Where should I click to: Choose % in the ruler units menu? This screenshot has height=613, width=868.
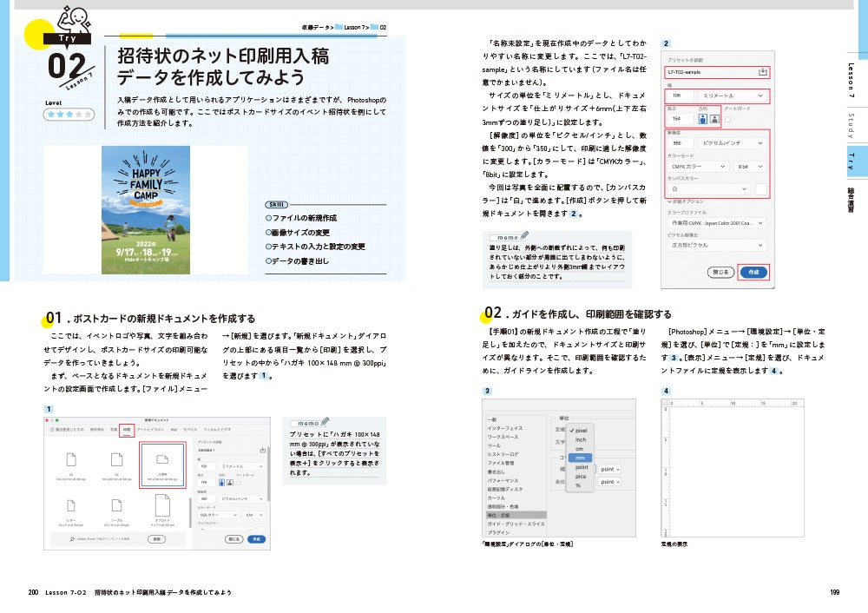[x=578, y=485]
